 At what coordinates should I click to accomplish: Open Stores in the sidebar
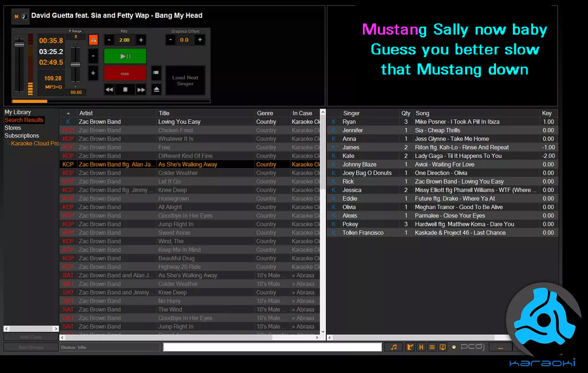(13, 128)
